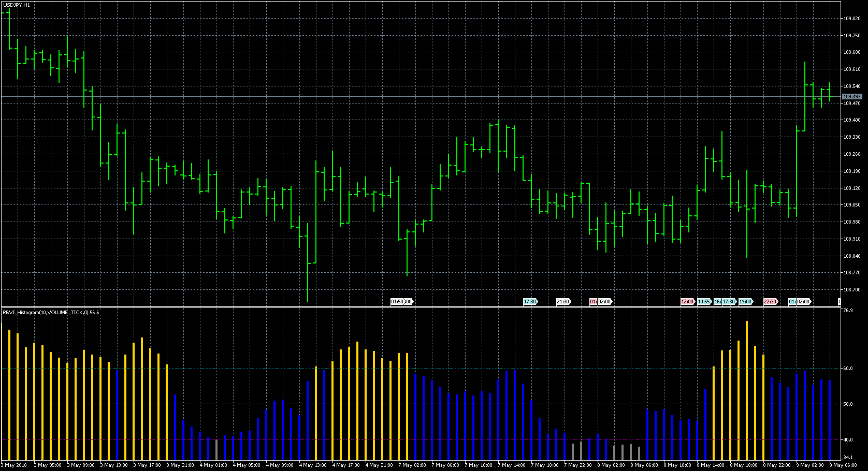Click the 76.9 indicator scale maximum

[x=848, y=311]
